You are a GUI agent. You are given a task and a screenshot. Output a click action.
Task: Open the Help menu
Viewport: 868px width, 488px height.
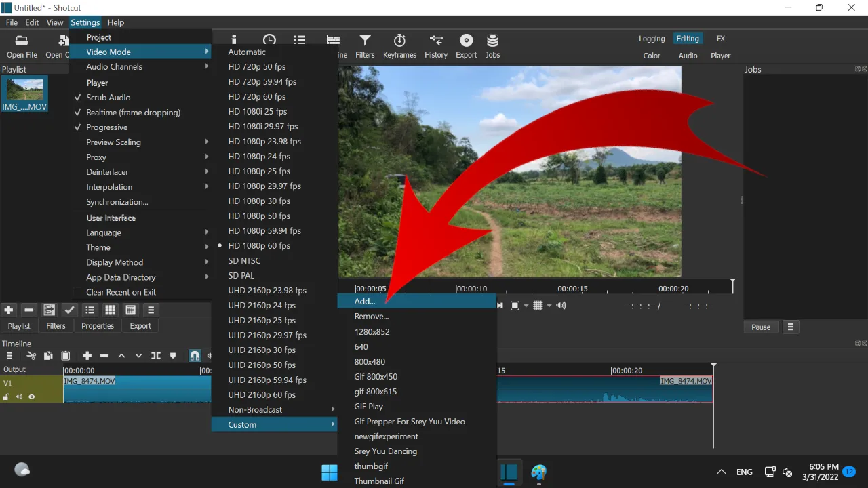point(116,22)
